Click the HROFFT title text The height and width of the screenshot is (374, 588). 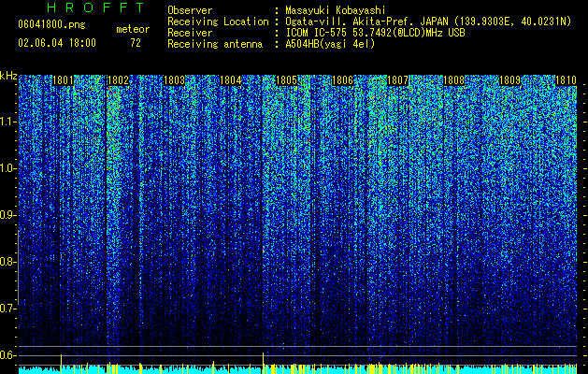click(x=95, y=7)
